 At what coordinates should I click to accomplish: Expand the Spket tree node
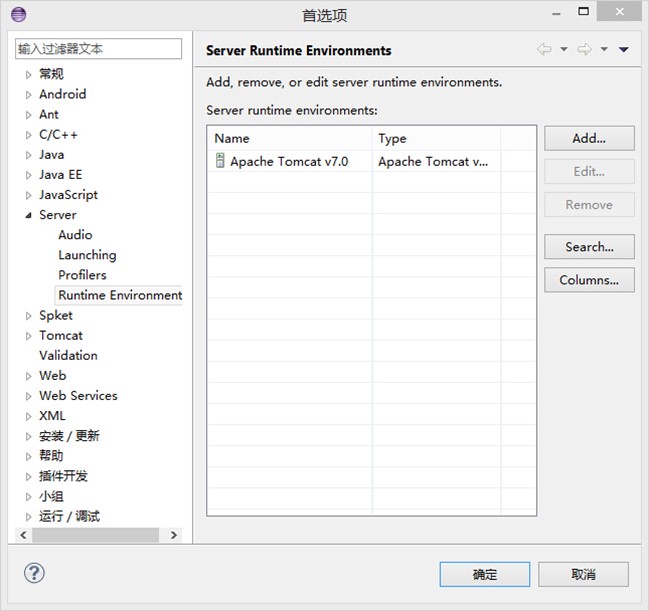click(x=28, y=316)
